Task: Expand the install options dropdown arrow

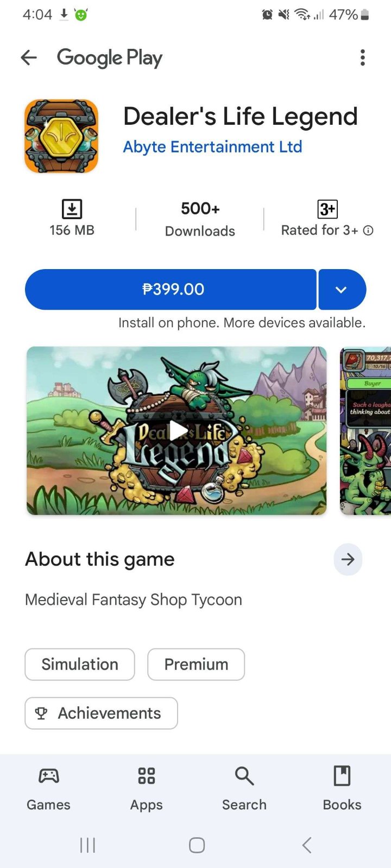Action: coord(342,289)
